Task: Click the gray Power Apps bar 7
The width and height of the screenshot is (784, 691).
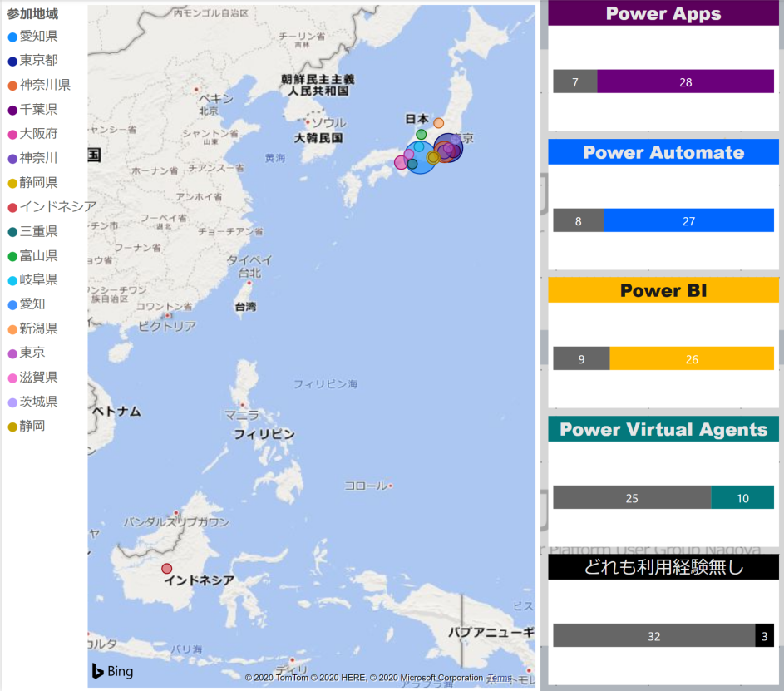Action: tap(575, 81)
